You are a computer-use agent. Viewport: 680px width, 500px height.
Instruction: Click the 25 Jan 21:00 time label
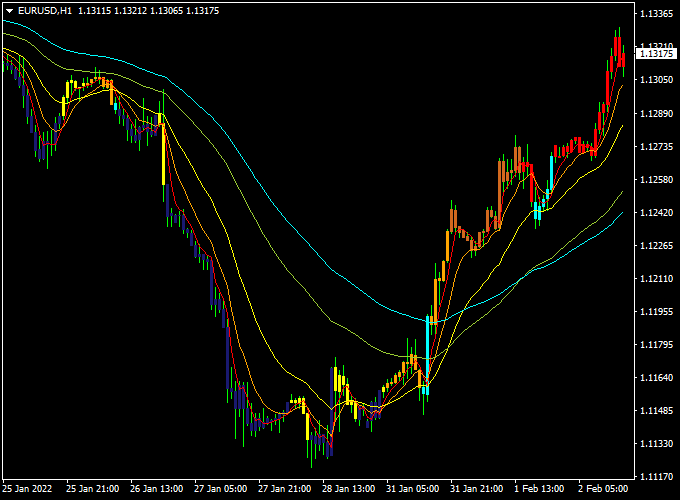tap(92, 489)
